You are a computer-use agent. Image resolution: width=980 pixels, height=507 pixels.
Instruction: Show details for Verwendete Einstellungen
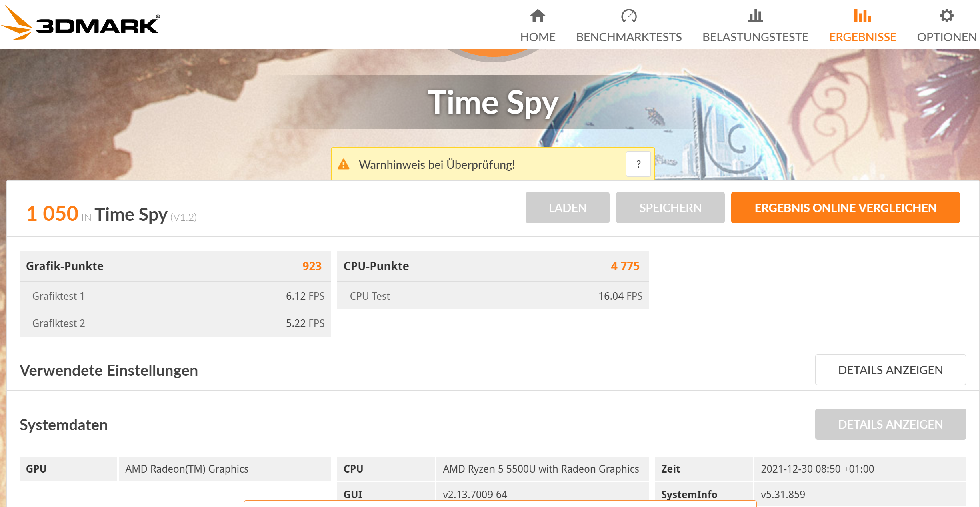point(890,370)
